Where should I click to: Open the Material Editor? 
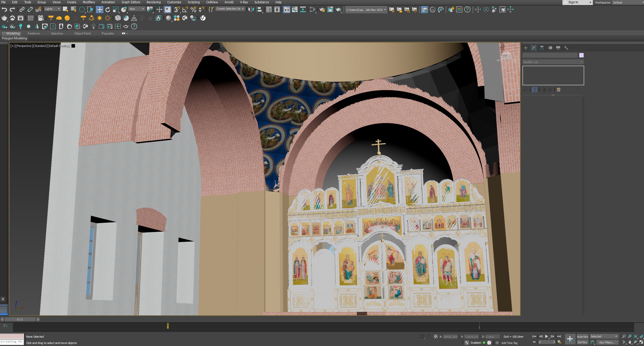(x=313, y=10)
